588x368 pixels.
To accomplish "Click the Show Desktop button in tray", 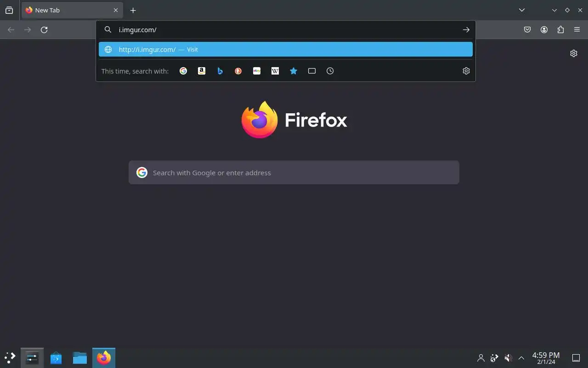I will pos(576,358).
